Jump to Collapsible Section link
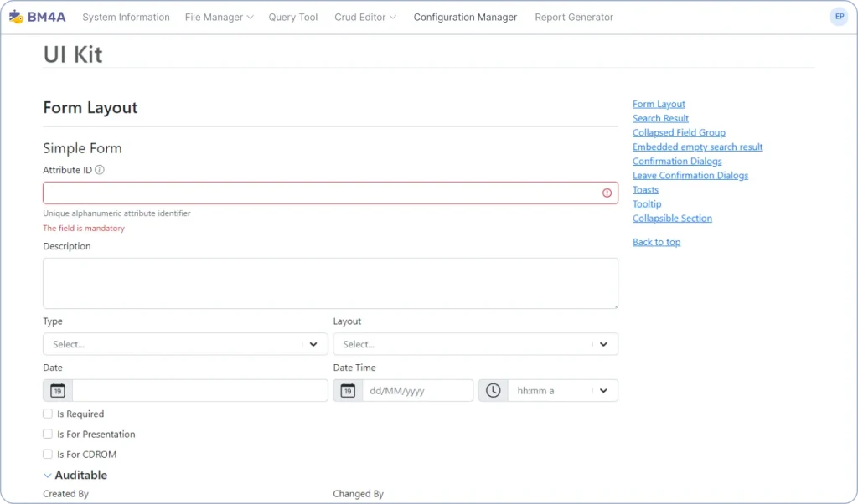The image size is (858, 504). click(x=673, y=218)
